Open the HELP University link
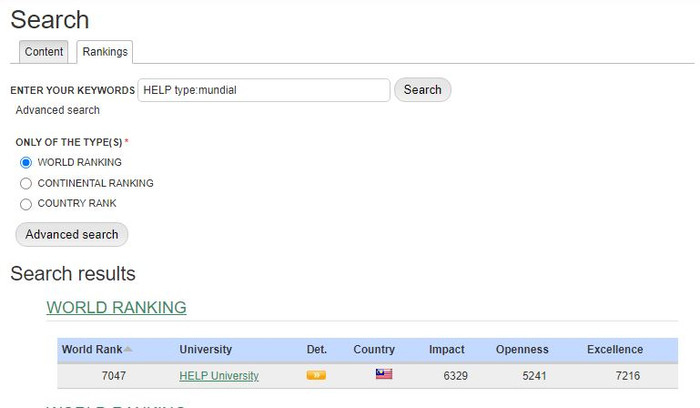Screen dimensions: 700x408 coord(219,376)
